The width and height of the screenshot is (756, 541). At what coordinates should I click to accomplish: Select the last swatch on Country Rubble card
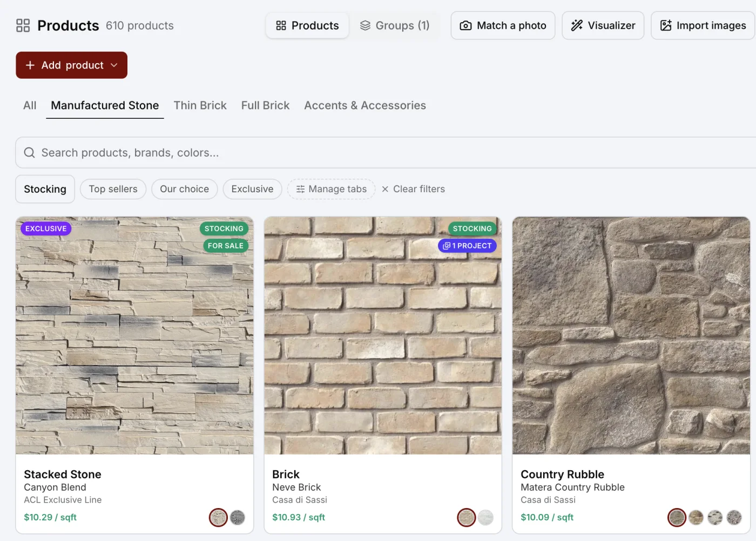pyautogui.click(x=734, y=517)
